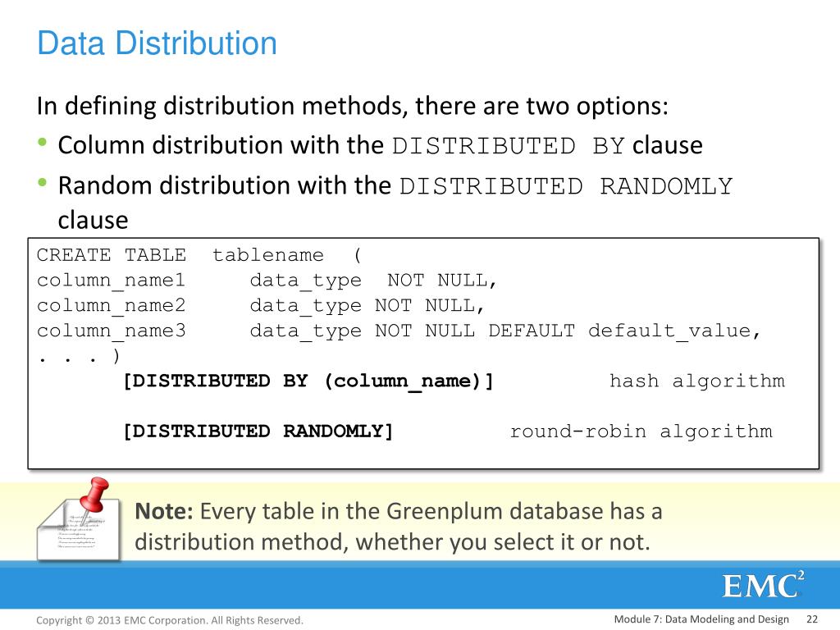
Task: Click the copyright EMC Corporation footer
Action: coord(170,620)
